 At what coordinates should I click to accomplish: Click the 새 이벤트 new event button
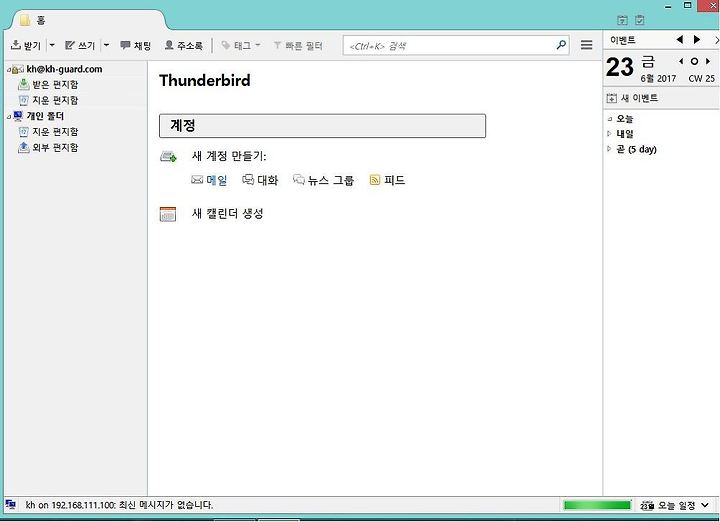pyautogui.click(x=632, y=98)
